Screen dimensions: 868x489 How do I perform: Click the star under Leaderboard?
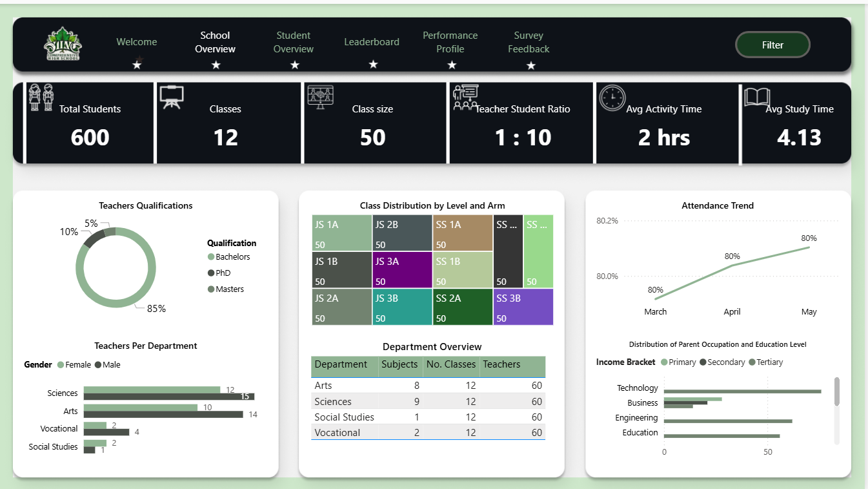372,64
